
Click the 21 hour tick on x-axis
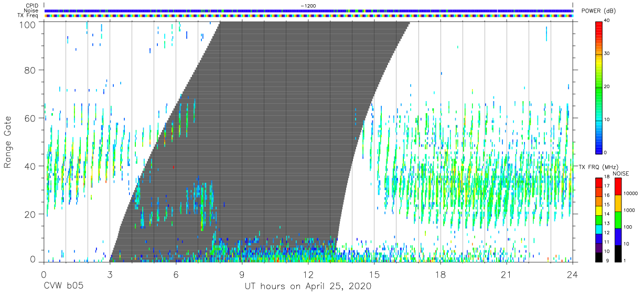coord(507,274)
